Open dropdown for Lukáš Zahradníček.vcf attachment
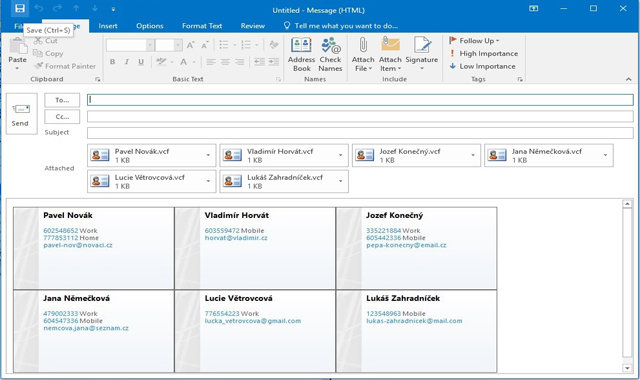The width and height of the screenshot is (640, 380). (x=340, y=181)
